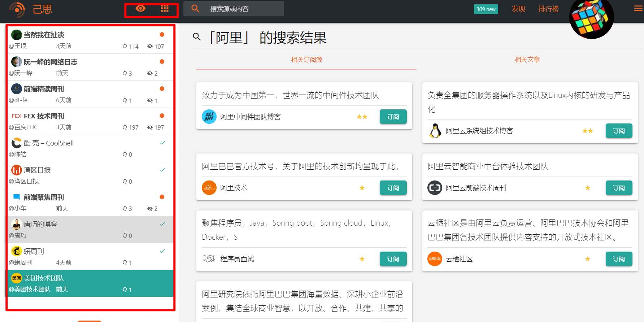The width and height of the screenshot is (644, 322).
Task: Click the unread orange dot on 阮一峰的网络日志
Action: pos(162,62)
